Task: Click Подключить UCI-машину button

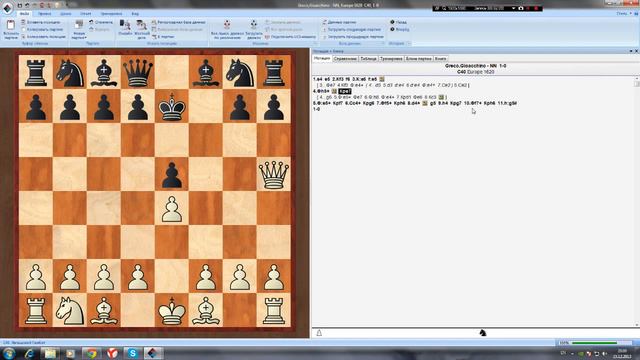Action: click(290, 37)
